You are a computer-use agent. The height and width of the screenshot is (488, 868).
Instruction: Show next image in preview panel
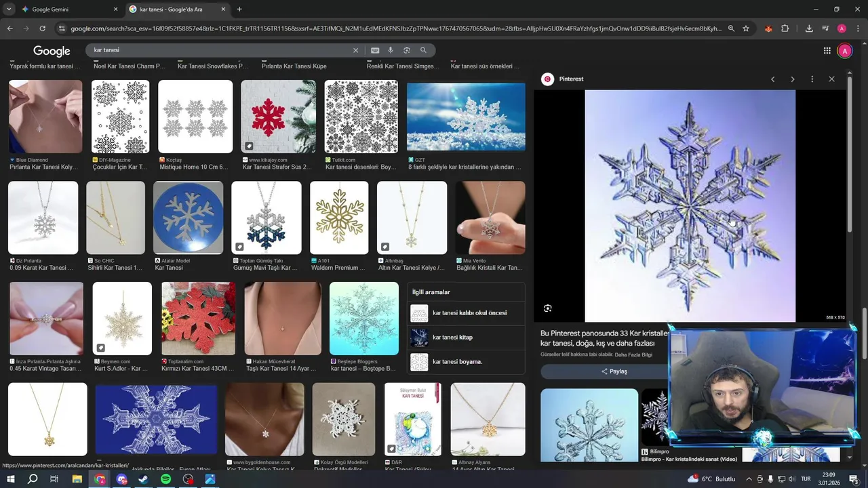[792, 79]
